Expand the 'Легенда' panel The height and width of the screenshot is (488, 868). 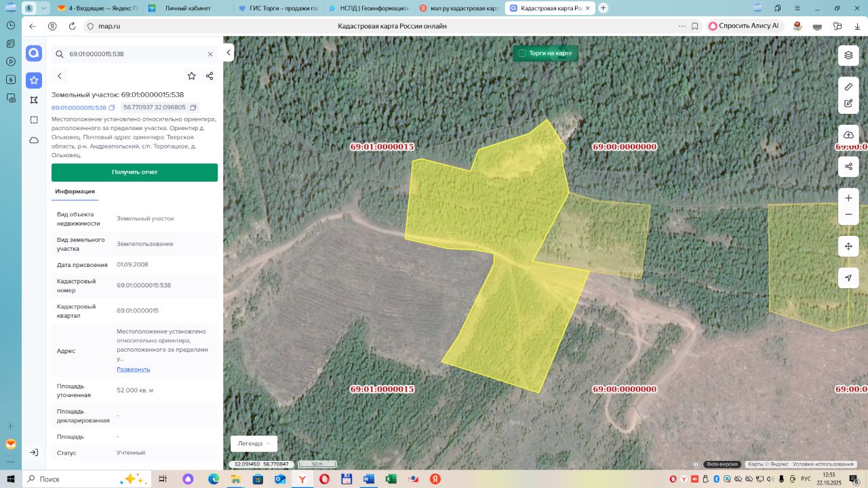pyautogui.click(x=254, y=443)
